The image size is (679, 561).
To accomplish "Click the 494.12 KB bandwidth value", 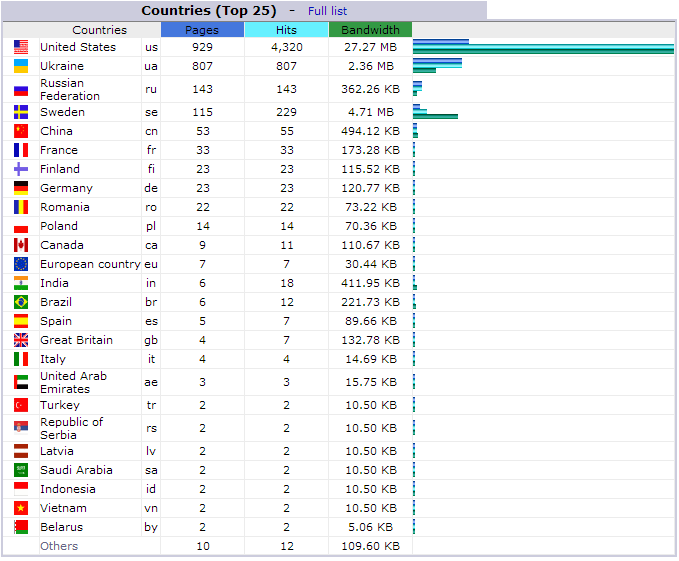I will click(x=370, y=131).
